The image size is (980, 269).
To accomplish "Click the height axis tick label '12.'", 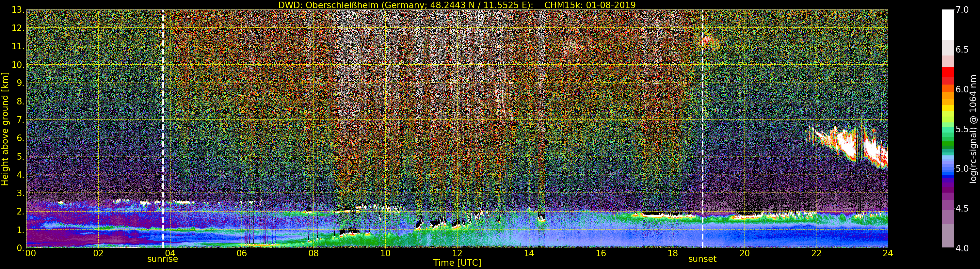I will point(18,28).
